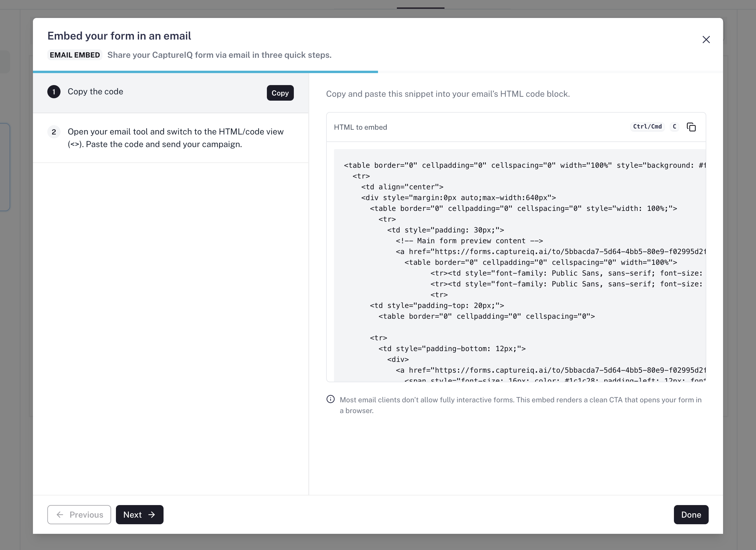Close the embed dialog with the X icon
The width and height of the screenshot is (756, 550).
point(706,39)
